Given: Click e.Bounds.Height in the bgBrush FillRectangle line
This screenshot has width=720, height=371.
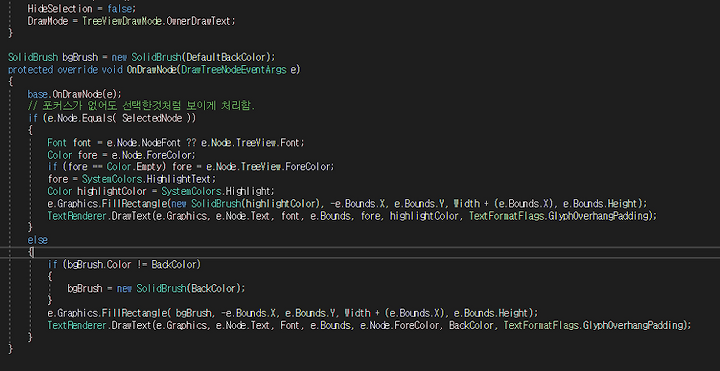Looking at the screenshot, I should (x=492, y=314).
